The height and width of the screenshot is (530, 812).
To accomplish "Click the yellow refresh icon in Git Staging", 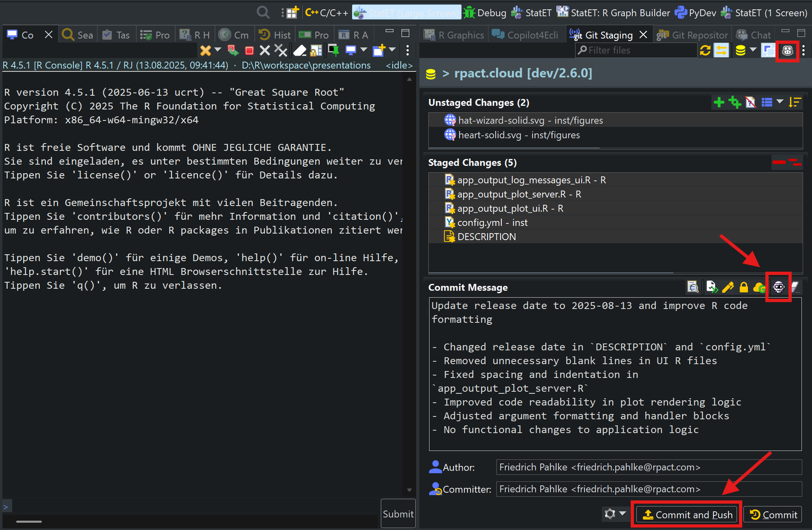I will click(x=705, y=50).
